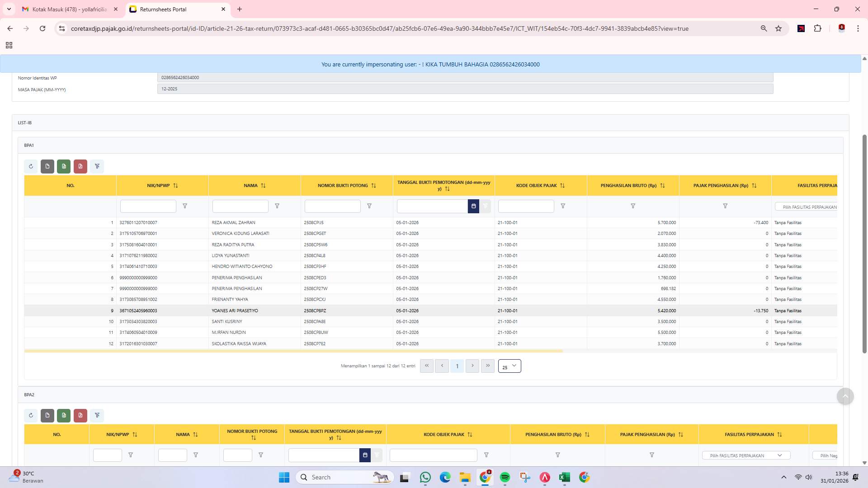This screenshot has height=488, width=868.
Task: Click the NAMA filter input field
Action: 240,206
